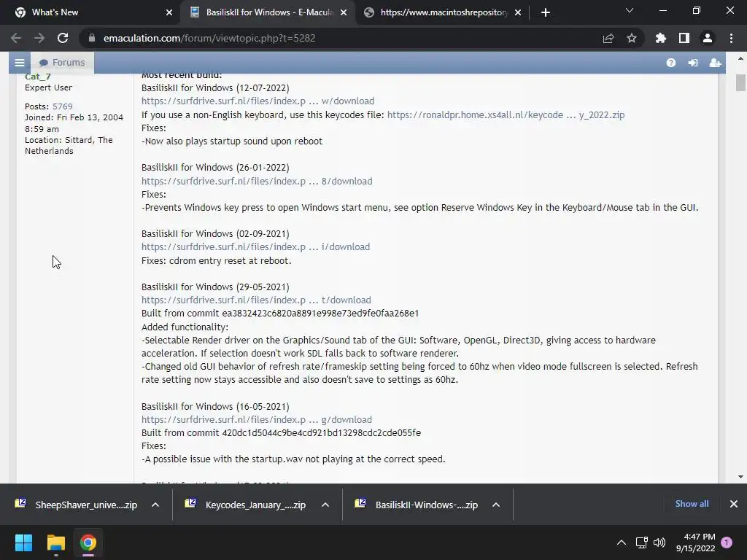
Task: Open a new browser tab
Action: coord(546,12)
